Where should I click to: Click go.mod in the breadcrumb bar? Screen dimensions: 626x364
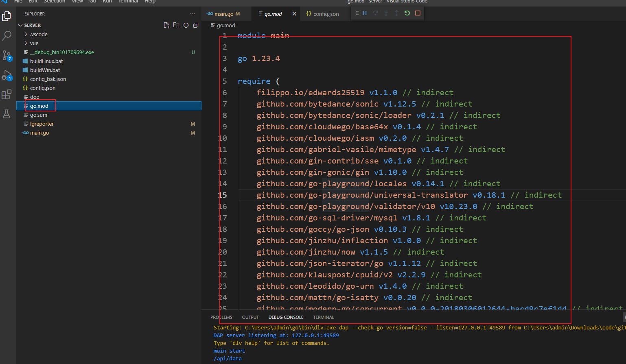pos(226,25)
